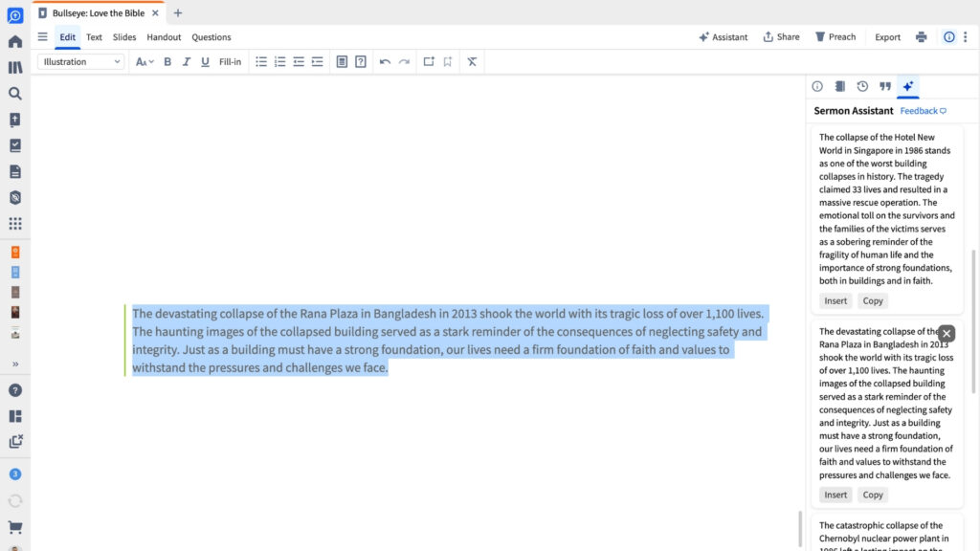The width and height of the screenshot is (980, 551).
Task: Open the Home icon in left sidebar
Action: click(x=15, y=42)
